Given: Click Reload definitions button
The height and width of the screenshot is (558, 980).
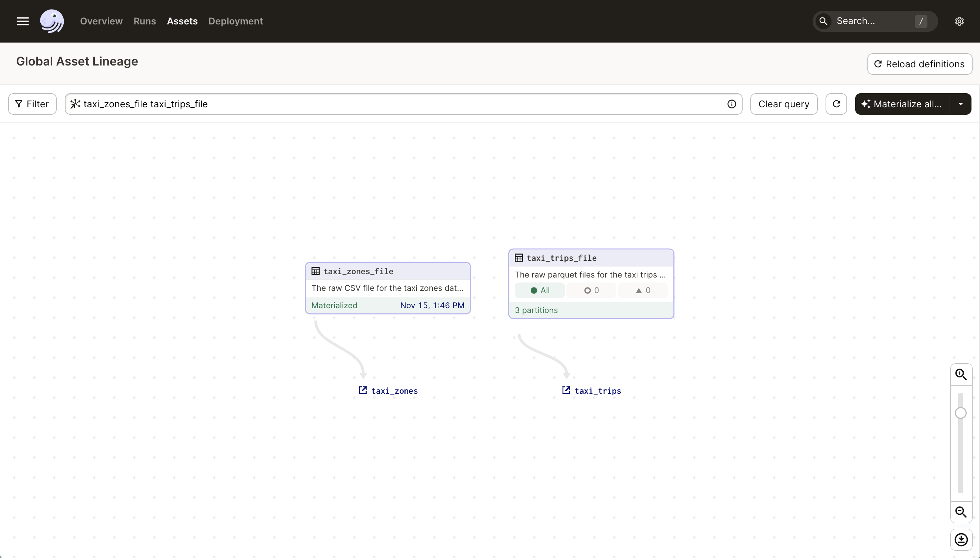Looking at the screenshot, I should click(919, 64).
